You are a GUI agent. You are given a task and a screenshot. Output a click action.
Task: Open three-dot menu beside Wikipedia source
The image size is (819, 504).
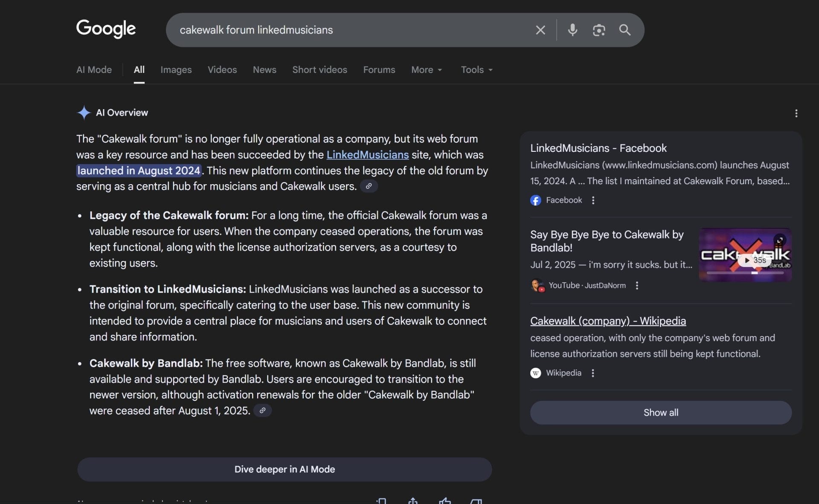[592, 373]
